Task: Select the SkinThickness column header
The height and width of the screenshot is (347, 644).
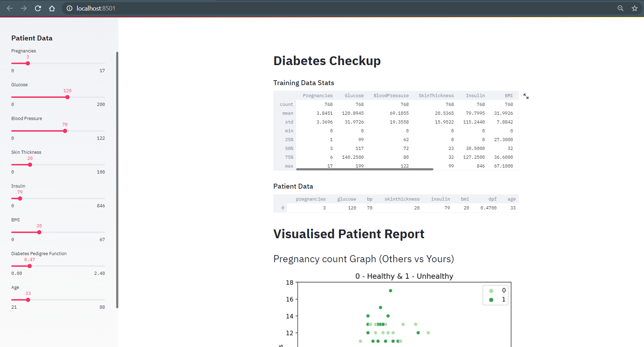Action: (x=436, y=96)
